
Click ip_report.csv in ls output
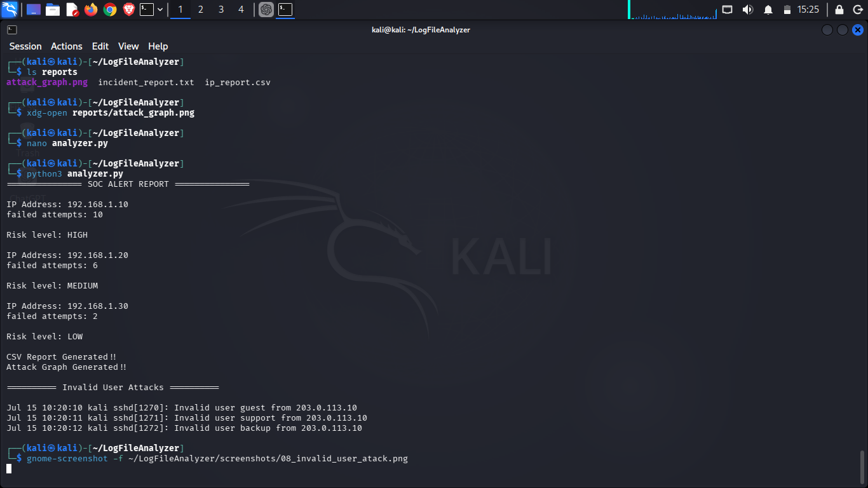[x=238, y=83]
